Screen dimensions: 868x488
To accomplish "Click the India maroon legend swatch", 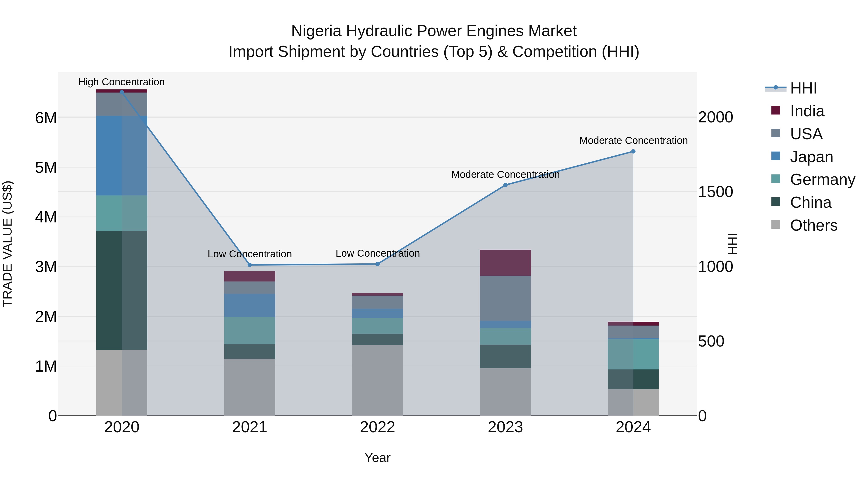I will (775, 110).
